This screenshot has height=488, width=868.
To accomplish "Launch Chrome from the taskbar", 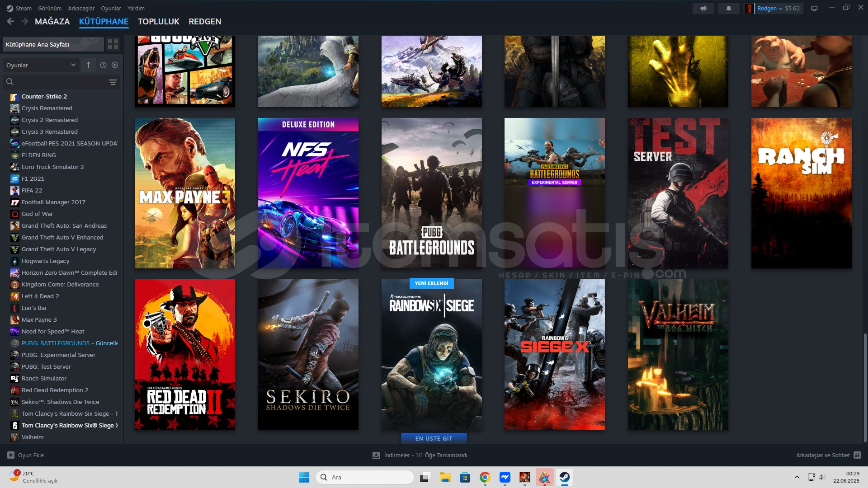I will [x=485, y=477].
